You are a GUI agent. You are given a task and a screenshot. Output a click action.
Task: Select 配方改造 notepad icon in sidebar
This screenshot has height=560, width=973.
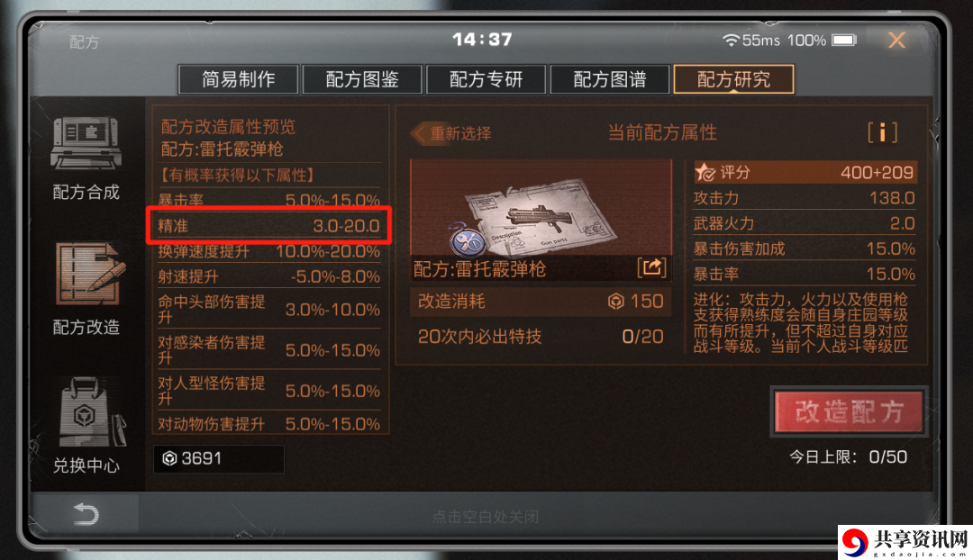pos(91,274)
